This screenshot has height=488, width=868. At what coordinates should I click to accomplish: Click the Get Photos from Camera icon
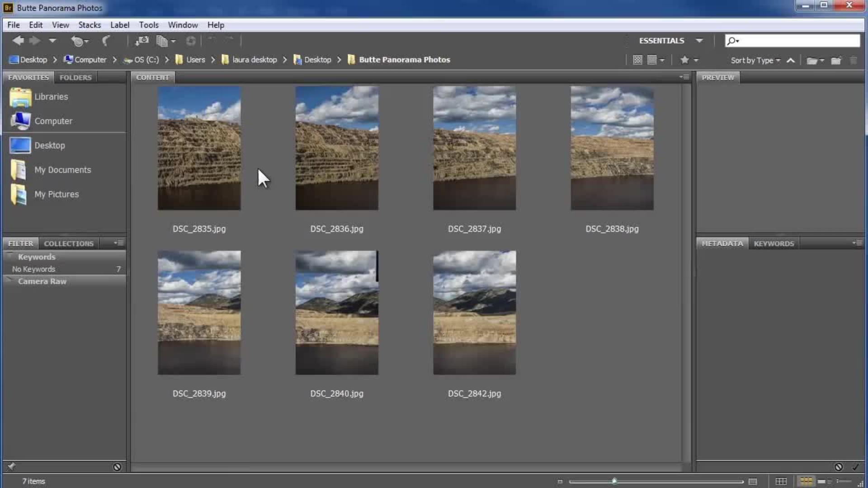point(142,41)
